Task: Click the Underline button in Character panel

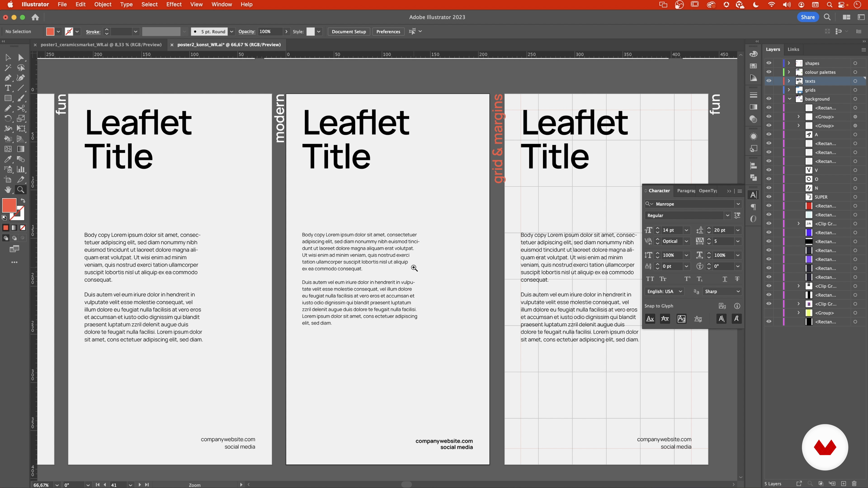Action: tap(724, 279)
